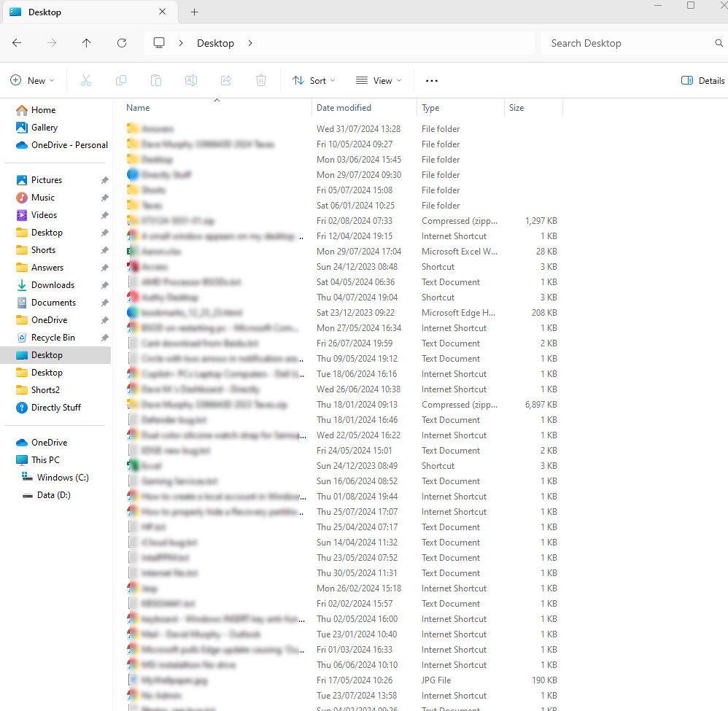Refresh the folder view with the refresh icon

tap(122, 43)
